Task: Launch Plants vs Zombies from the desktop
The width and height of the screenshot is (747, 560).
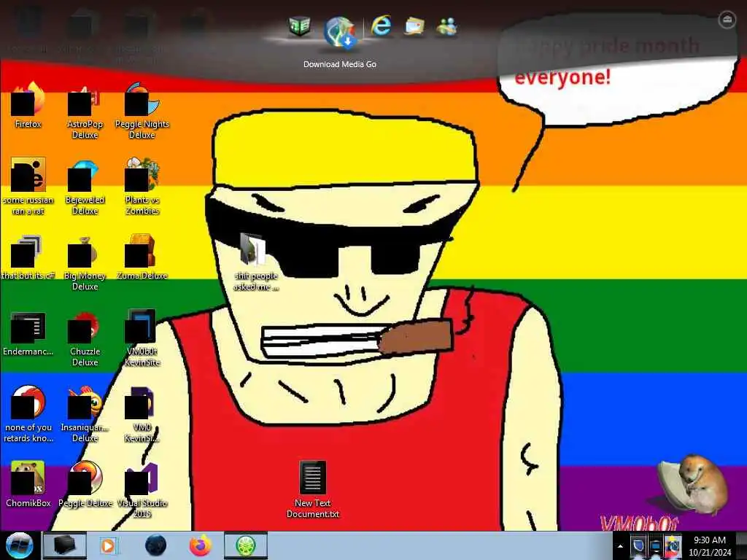Action: (x=142, y=186)
